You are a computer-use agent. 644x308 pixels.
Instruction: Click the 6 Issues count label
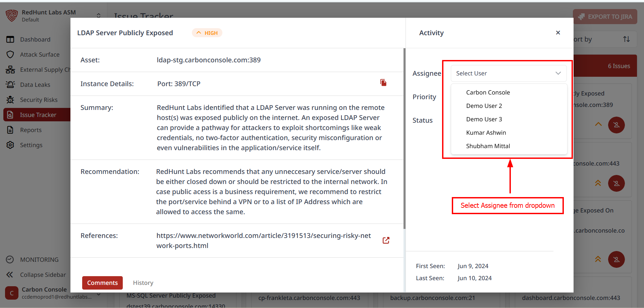point(619,66)
